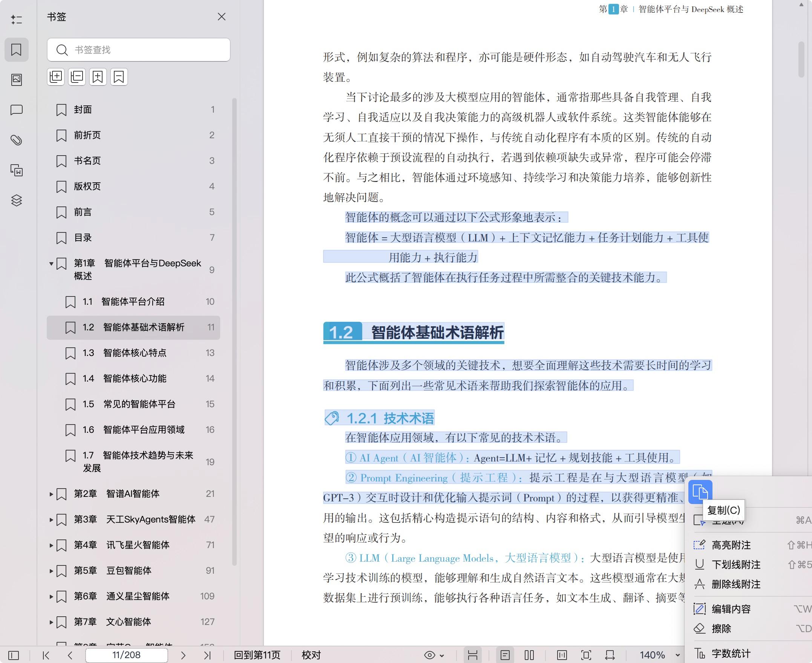The height and width of the screenshot is (663, 812).
Task: Click the delete bookmark icon
Action: (119, 77)
